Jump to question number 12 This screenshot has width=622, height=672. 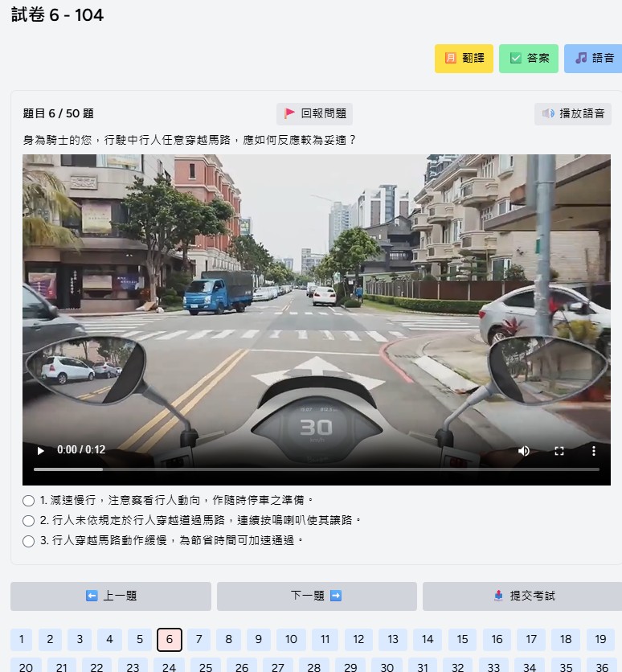click(x=358, y=640)
